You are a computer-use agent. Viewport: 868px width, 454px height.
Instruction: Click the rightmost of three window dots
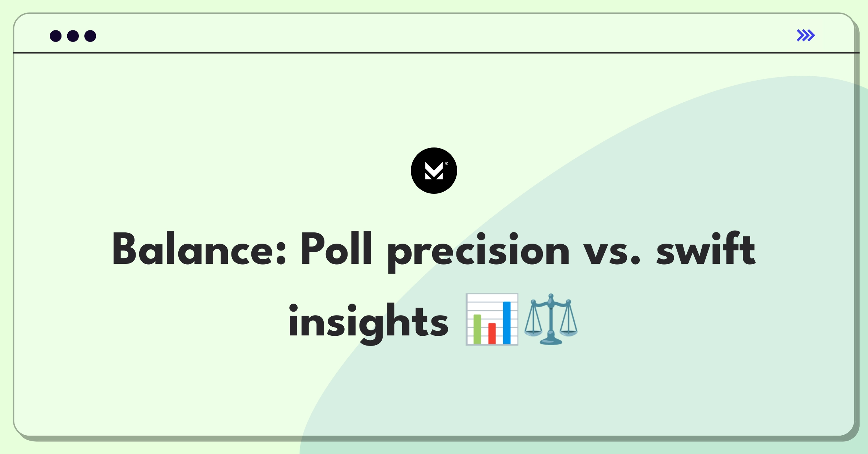(x=90, y=36)
